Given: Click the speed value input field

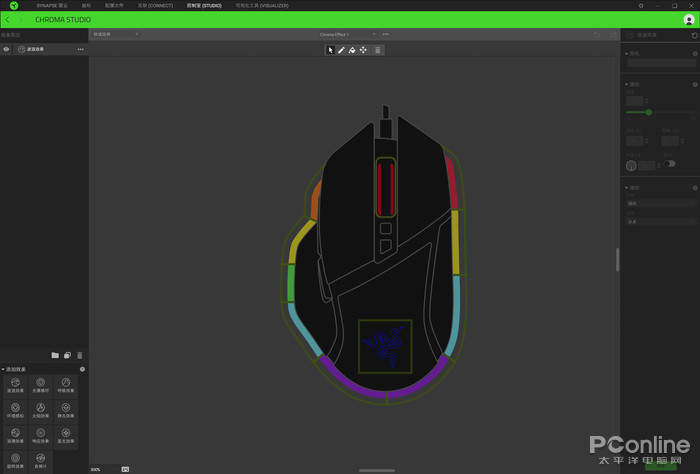Looking at the screenshot, I should pyautogui.click(x=634, y=101).
